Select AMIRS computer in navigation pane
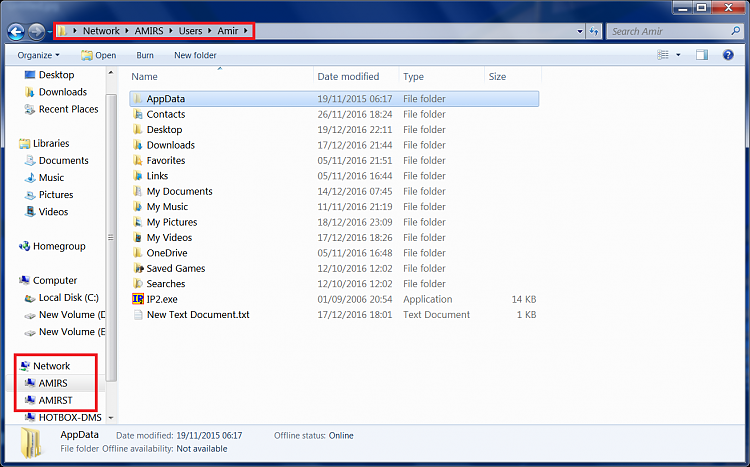 pos(53,383)
